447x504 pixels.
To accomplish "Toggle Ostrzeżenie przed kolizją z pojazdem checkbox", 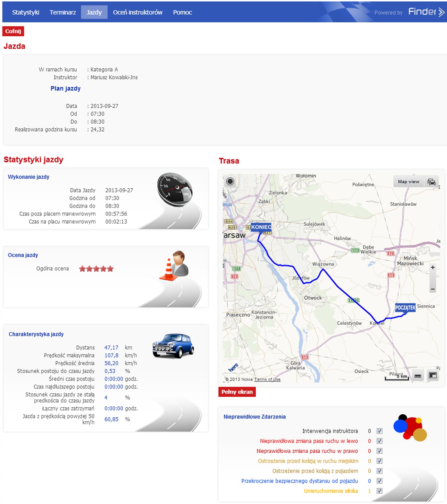I will [x=380, y=471].
